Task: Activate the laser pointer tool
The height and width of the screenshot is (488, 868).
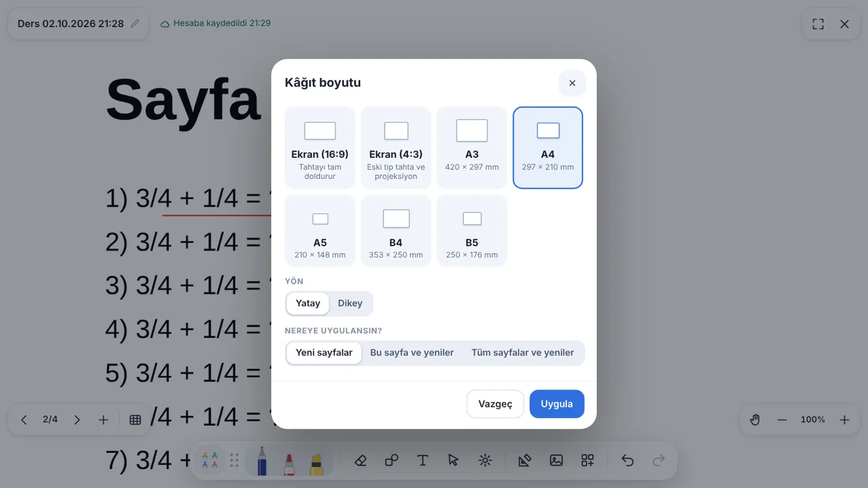Action: 485,461
